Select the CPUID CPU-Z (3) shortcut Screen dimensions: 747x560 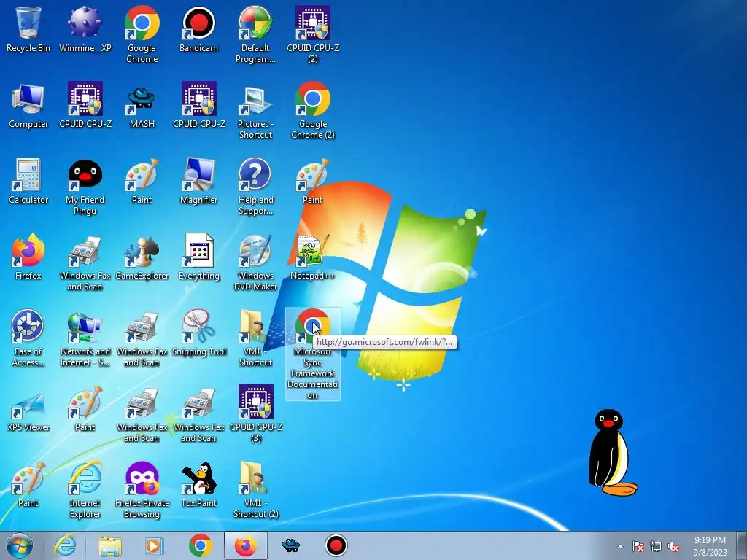point(255,414)
